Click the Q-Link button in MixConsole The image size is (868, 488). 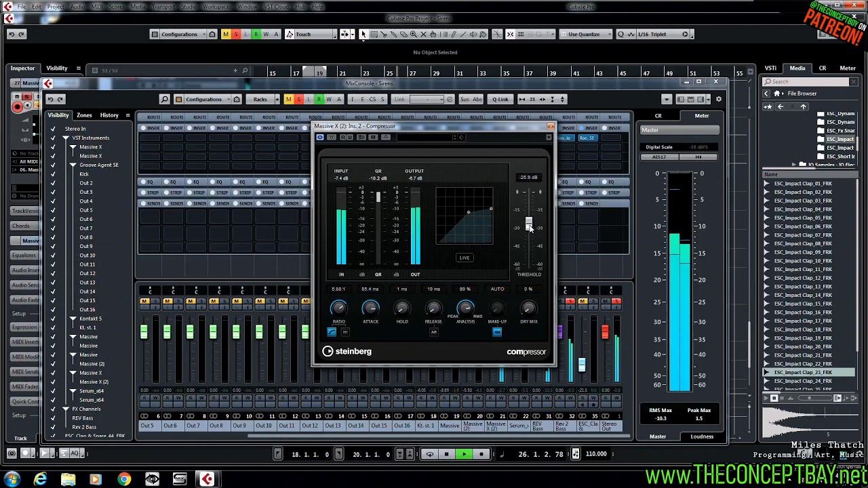pyautogui.click(x=500, y=100)
